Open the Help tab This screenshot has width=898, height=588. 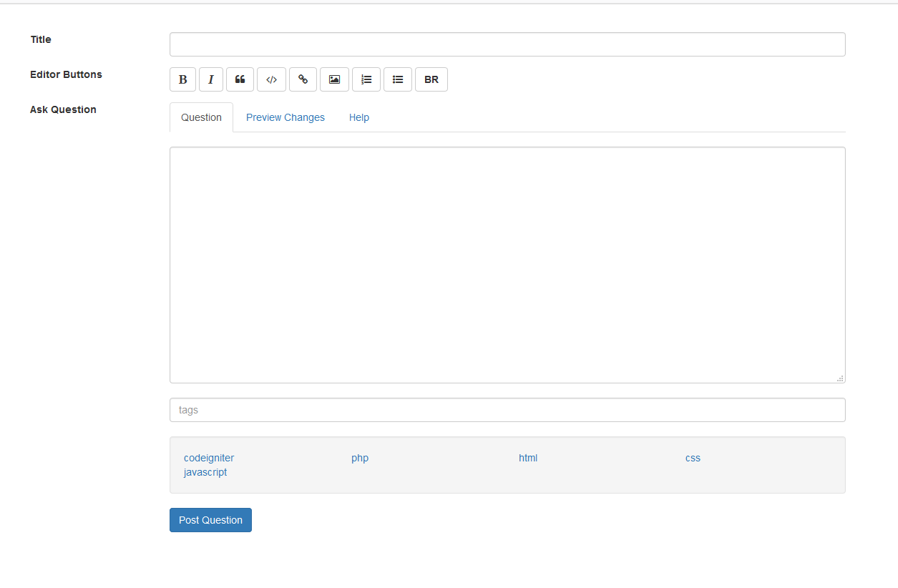tap(359, 117)
